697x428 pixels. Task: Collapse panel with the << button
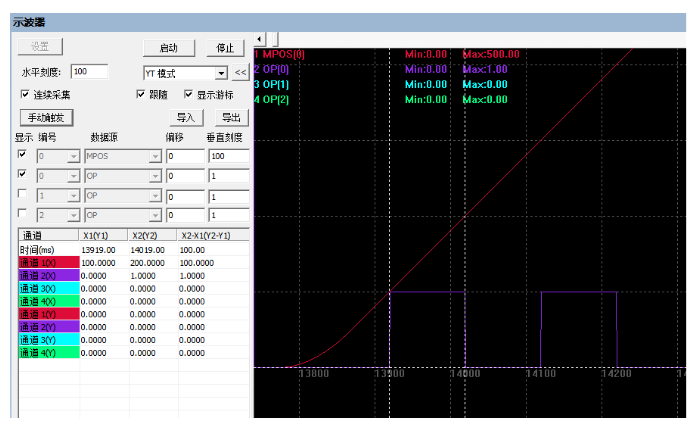(x=240, y=72)
